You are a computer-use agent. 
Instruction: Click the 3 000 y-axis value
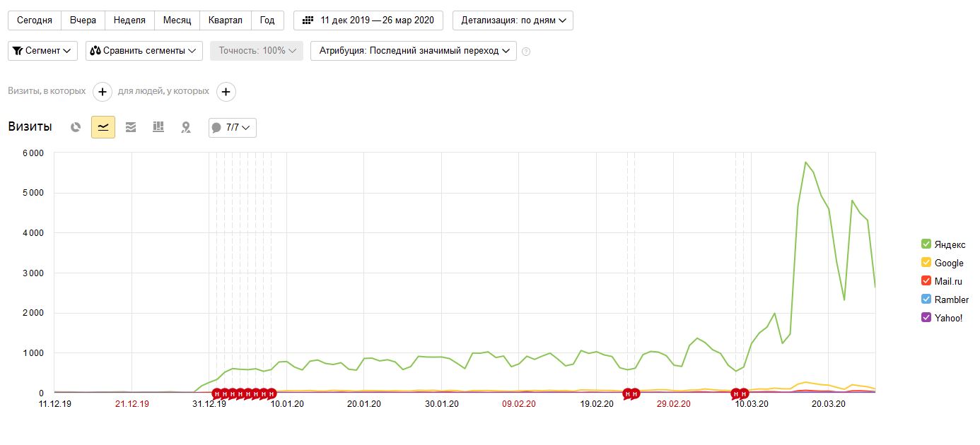point(32,273)
